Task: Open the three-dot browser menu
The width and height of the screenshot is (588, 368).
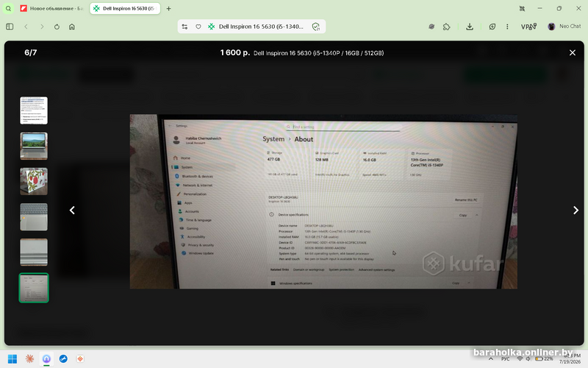Action: tap(507, 26)
